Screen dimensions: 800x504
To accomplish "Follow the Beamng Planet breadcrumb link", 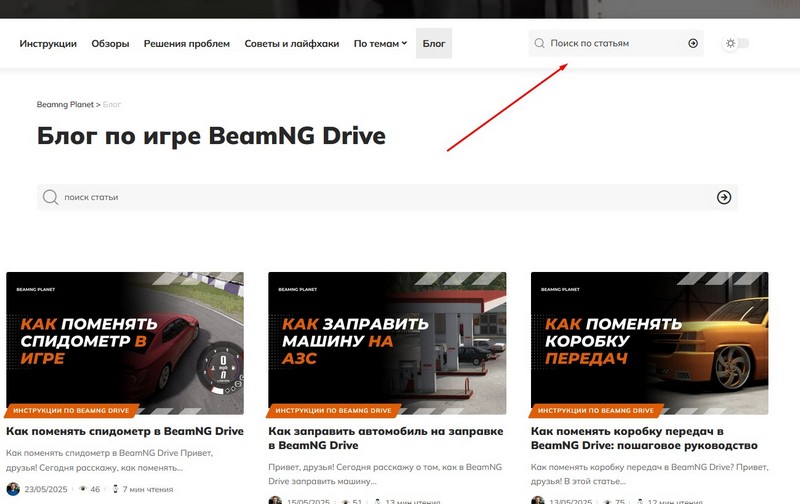I will pos(65,105).
